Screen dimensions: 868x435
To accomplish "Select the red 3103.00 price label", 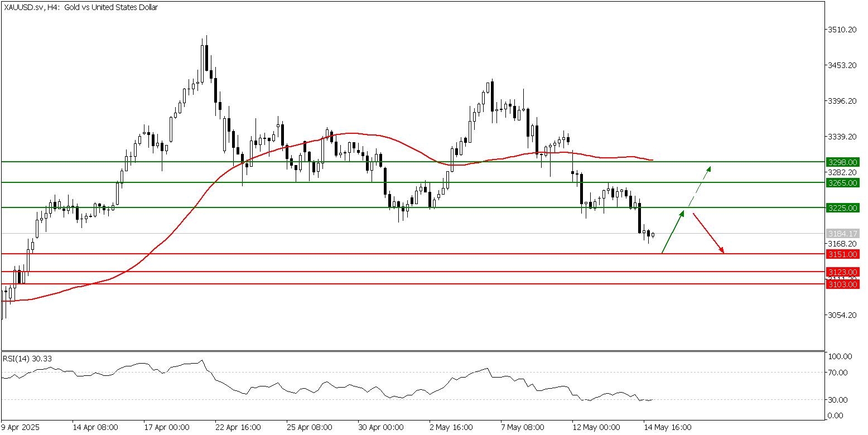I will click(x=842, y=284).
